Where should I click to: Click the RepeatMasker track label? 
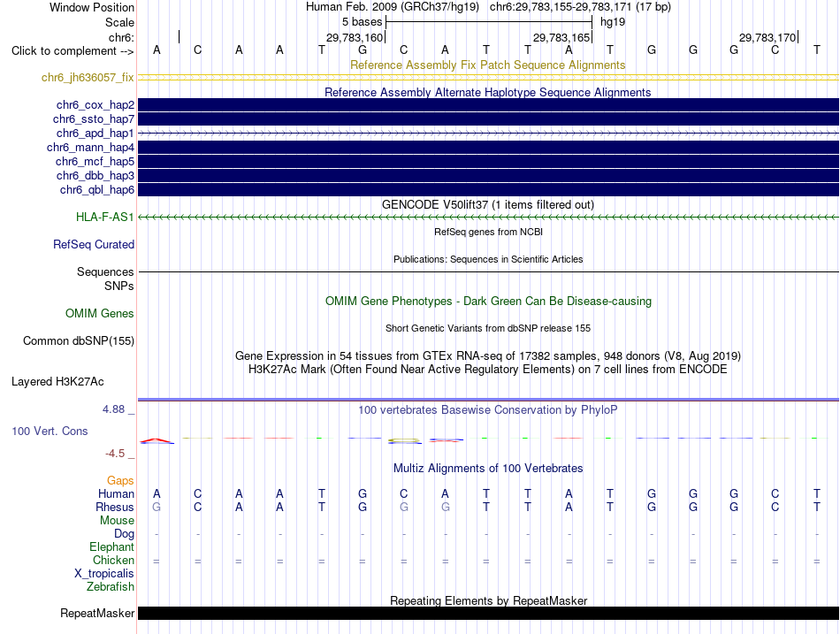click(x=97, y=613)
